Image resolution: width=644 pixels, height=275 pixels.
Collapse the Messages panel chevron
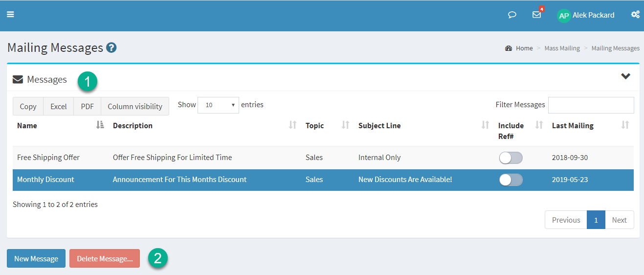click(x=625, y=76)
